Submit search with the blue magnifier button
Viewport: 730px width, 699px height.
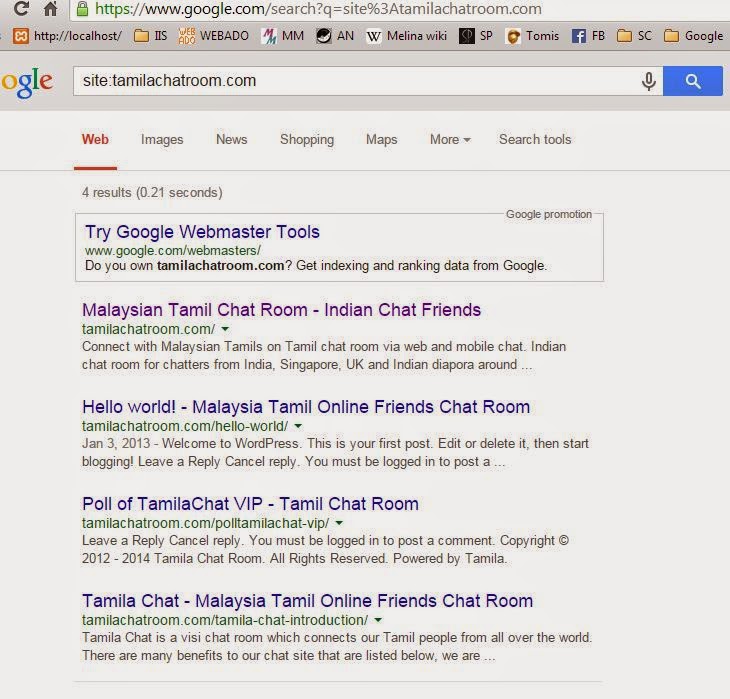coord(693,81)
